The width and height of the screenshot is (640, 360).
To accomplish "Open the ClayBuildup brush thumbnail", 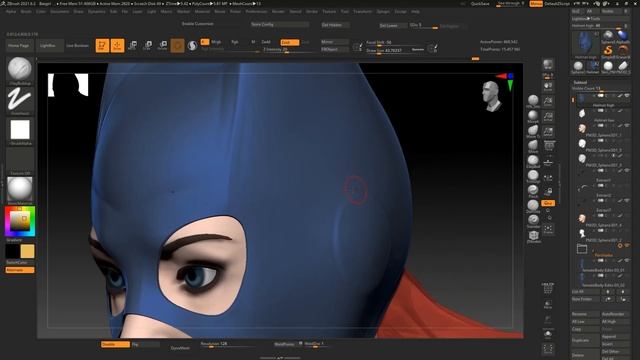I will click(x=20, y=69).
